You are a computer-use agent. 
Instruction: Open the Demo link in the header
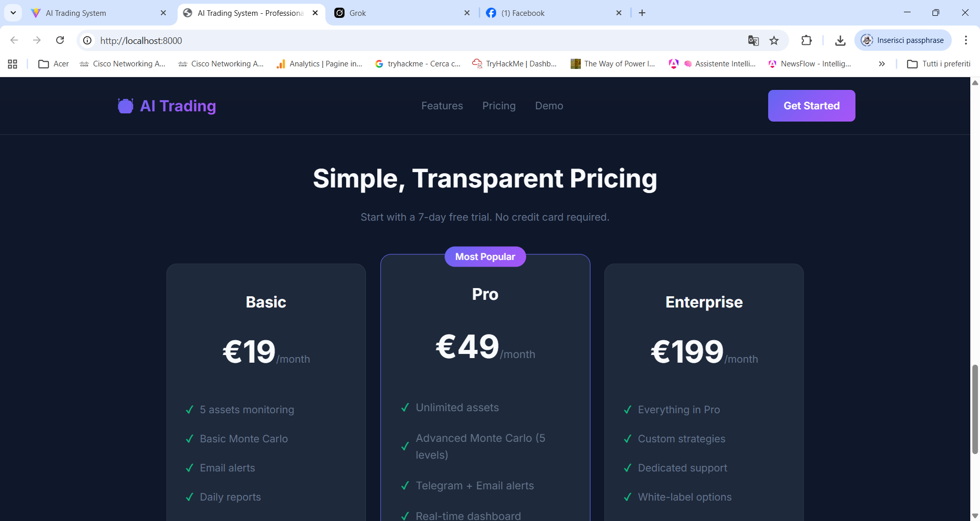click(x=549, y=106)
